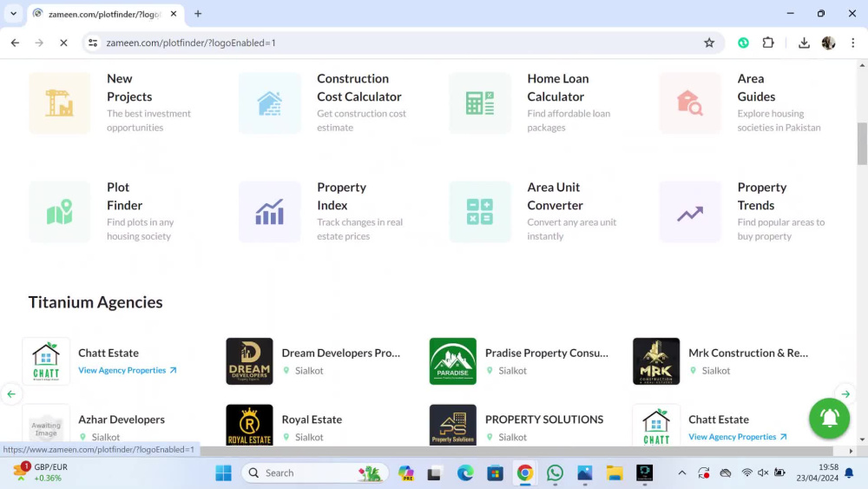Open a new browser tab
This screenshot has height=489, width=868.
[198, 14]
